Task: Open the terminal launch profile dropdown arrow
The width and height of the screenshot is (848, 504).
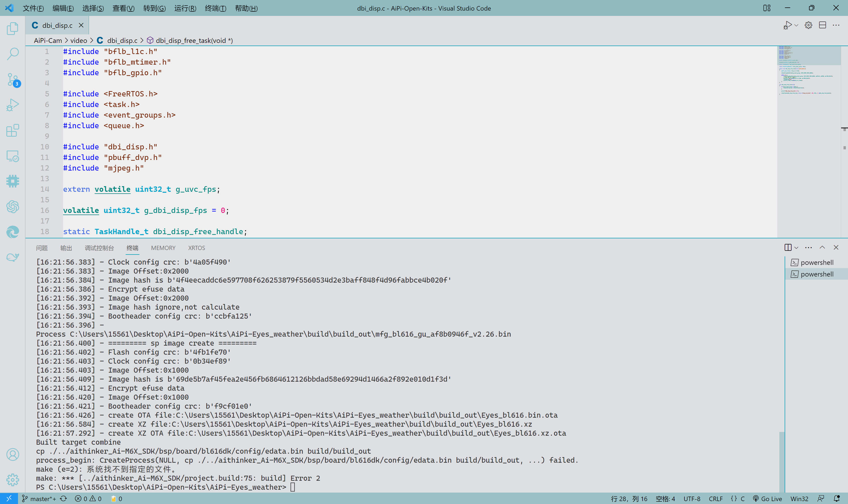Action: pyautogui.click(x=796, y=248)
